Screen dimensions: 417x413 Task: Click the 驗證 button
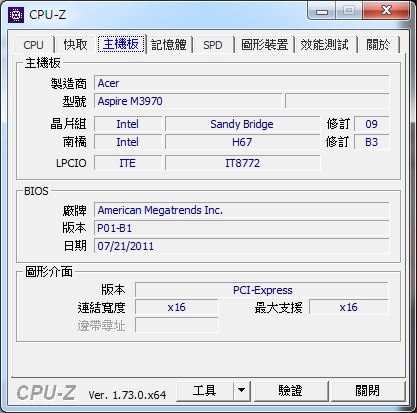[291, 391]
